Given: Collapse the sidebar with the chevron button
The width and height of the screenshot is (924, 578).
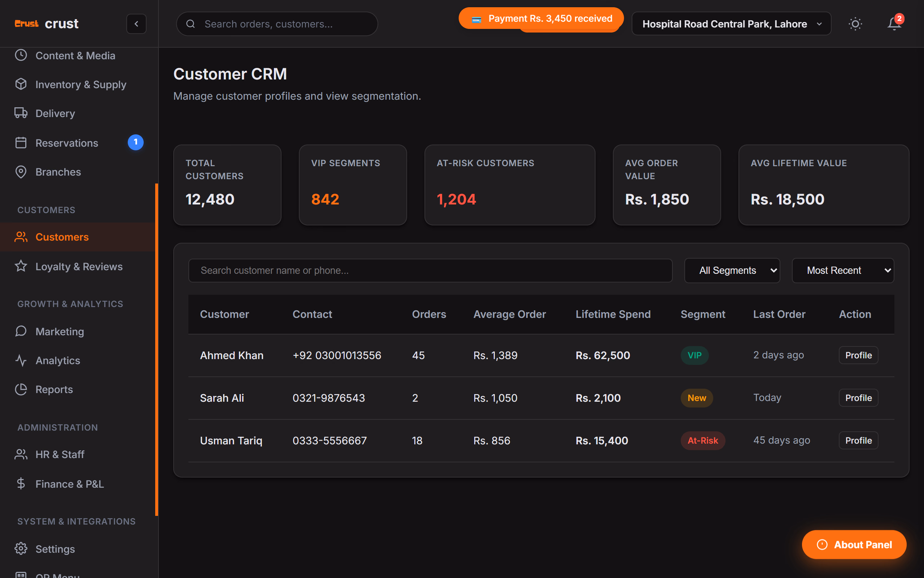Looking at the screenshot, I should [136, 24].
